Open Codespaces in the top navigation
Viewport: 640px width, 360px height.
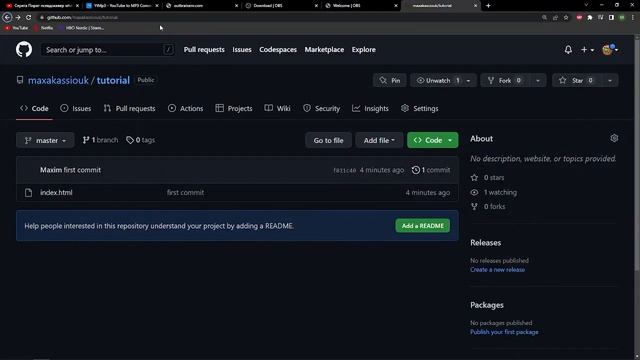(x=278, y=49)
